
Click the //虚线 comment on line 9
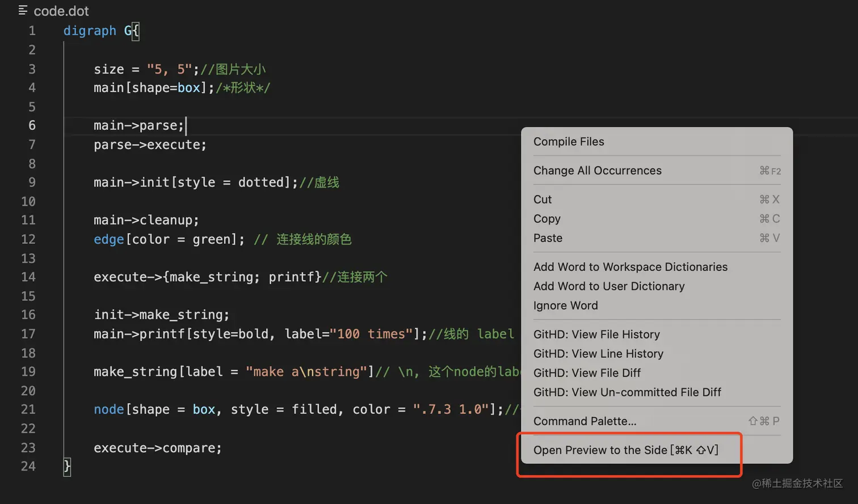(x=319, y=183)
